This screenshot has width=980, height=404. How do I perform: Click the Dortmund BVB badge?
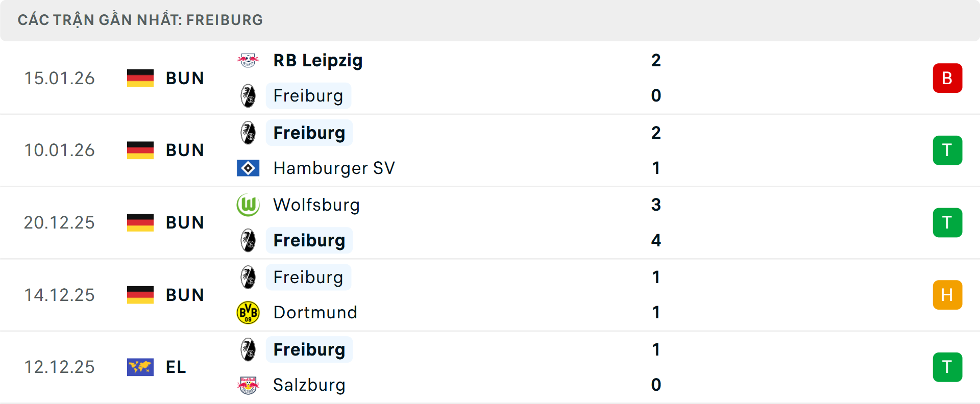[x=249, y=312]
